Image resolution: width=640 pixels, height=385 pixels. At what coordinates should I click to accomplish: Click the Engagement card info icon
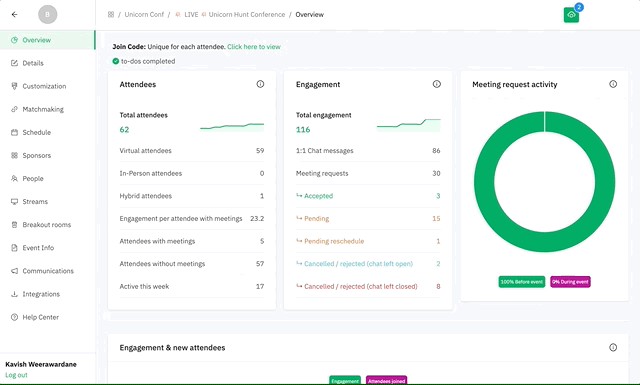point(436,84)
